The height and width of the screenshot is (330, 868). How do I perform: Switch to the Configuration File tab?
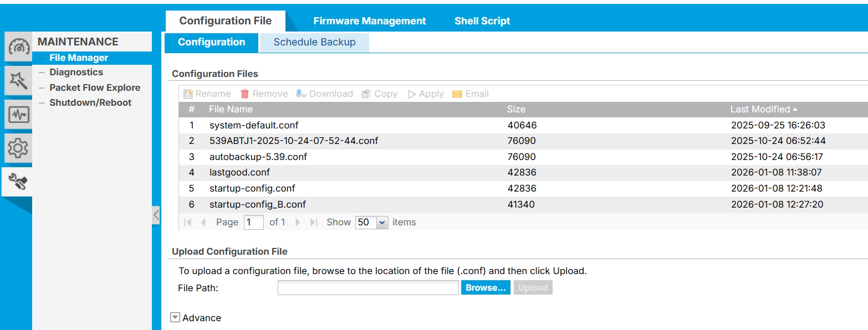click(226, 21)
